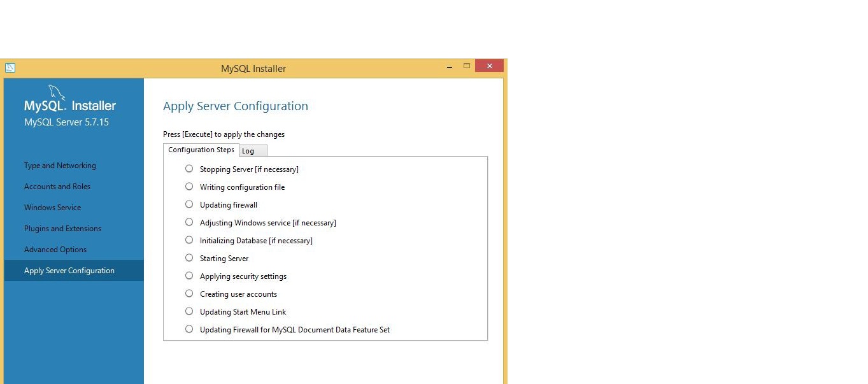Click Adjusting Windows service step indicator
The image size is (868, 384).
click(x=189, y=222)
